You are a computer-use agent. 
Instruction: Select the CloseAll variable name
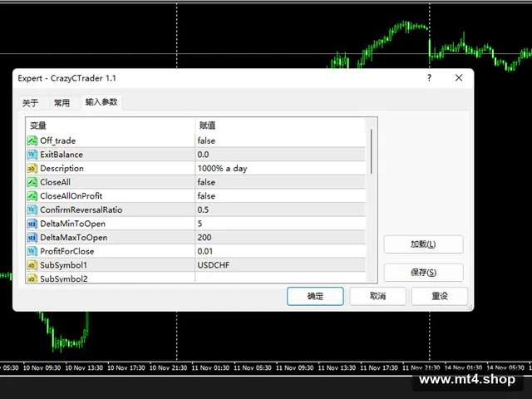pyautogui.click(x=56, y=182)
